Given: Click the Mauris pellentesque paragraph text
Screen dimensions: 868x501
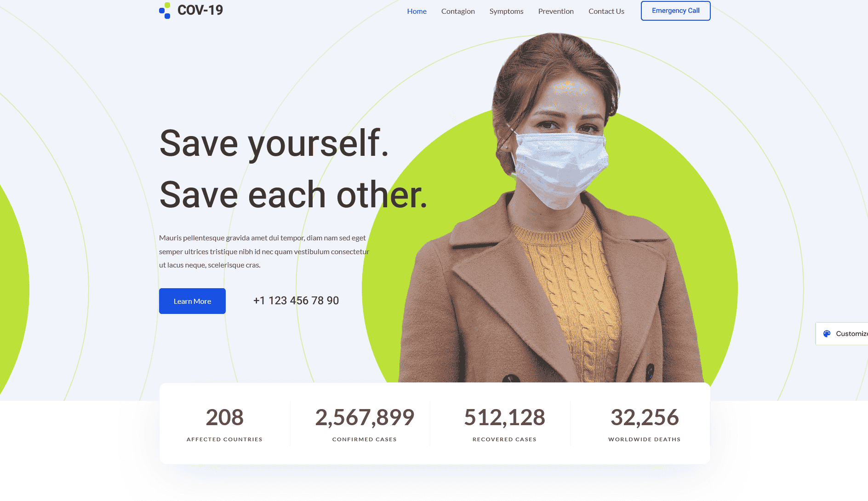Looking at the screenshot, I should (x=264, y=251).
